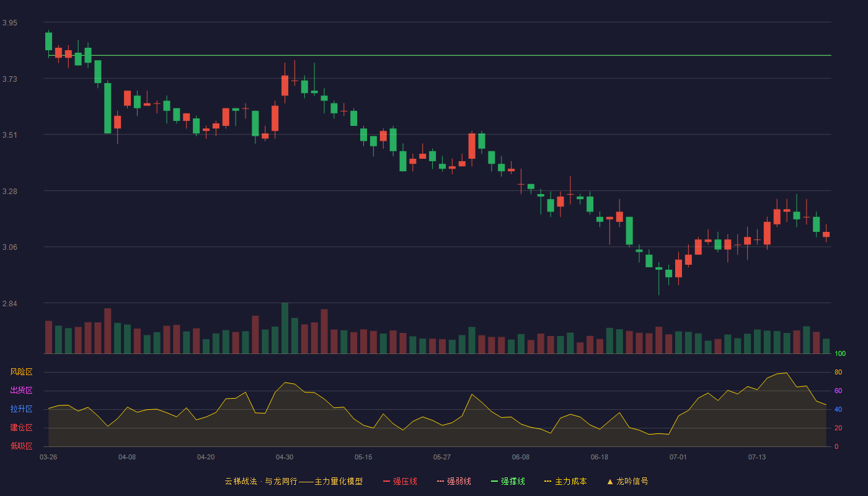Viewport: 868px width, 496px height.
Task: Click the green 100 indicator axis value
Action: [x=840, y=354]
